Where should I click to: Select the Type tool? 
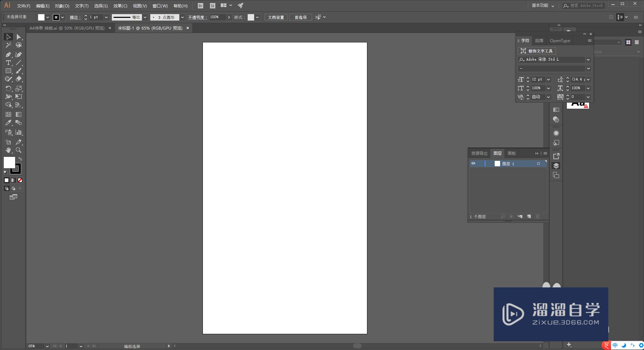point(8,63)
